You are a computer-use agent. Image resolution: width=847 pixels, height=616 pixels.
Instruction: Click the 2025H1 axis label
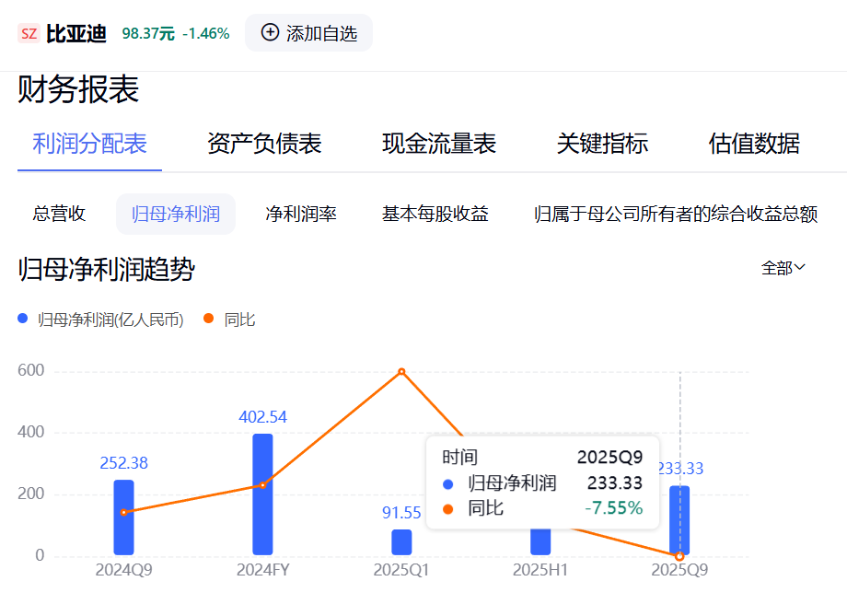click(x=540, y=570)
